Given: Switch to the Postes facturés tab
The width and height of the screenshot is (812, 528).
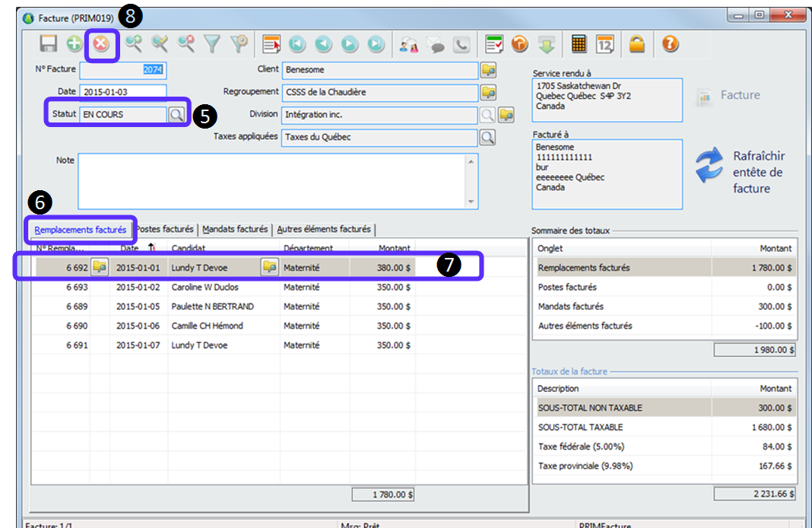Looking at the screenshot, I should (165, 229).
